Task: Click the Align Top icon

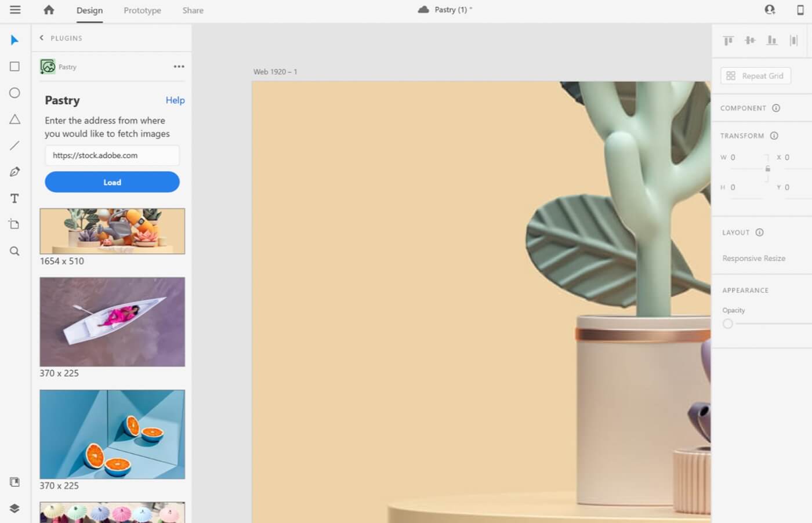Action: (728, 40)
